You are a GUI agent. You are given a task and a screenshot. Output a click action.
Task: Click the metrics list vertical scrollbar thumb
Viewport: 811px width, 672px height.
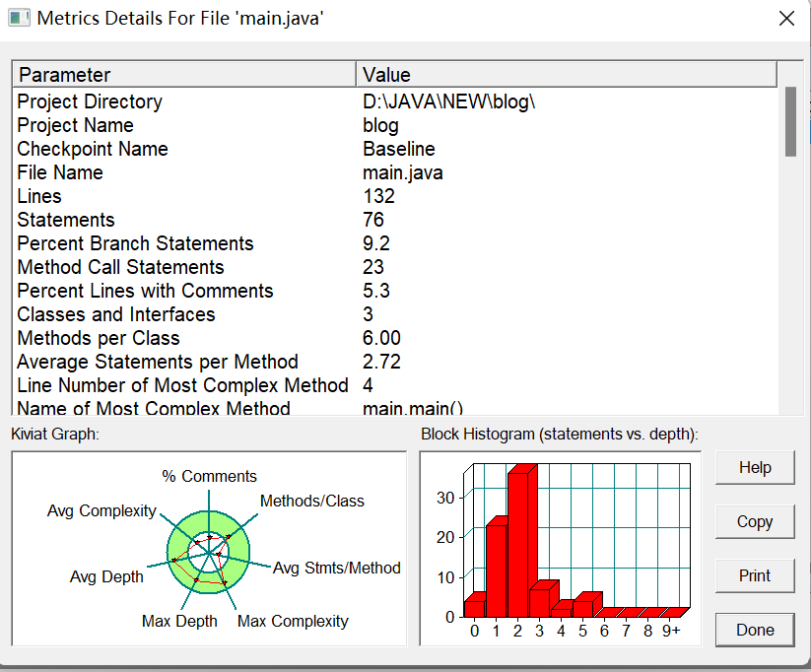(790, 121)
